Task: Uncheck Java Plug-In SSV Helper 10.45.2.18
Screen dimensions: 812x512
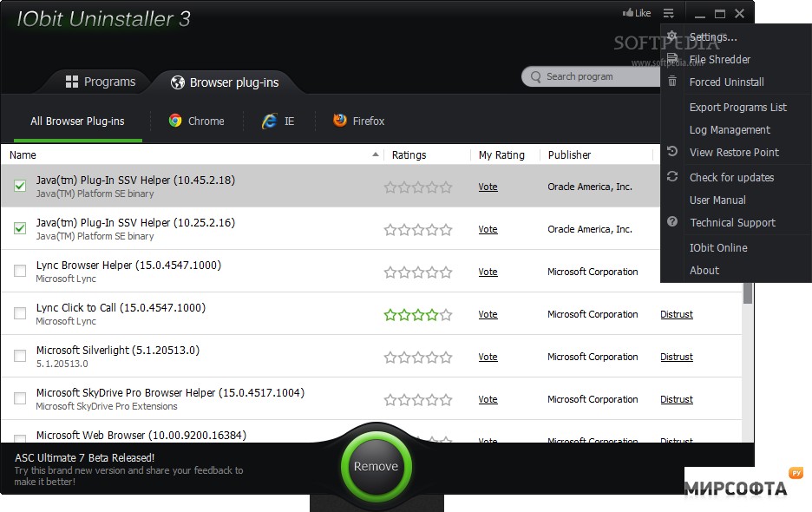Action: click(20, 186)
